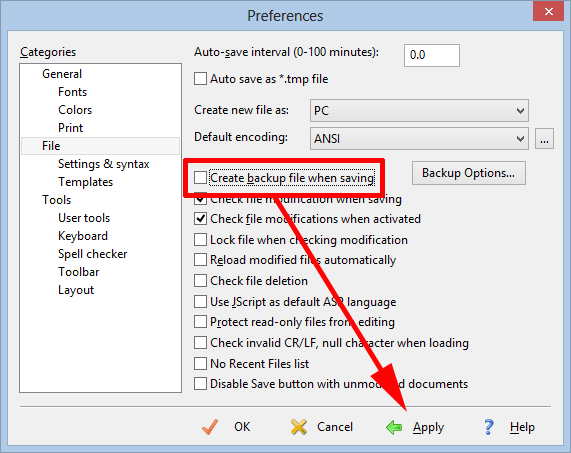Open the Default encoding ANSI dropdown
The image size is (571, 453).
tap(419, 138)
